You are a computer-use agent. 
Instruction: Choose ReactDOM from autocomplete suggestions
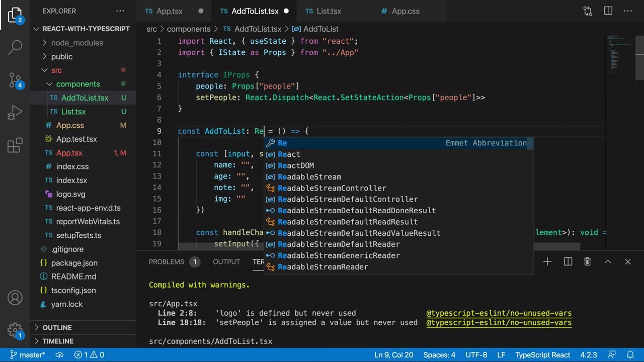pos(398,165)
